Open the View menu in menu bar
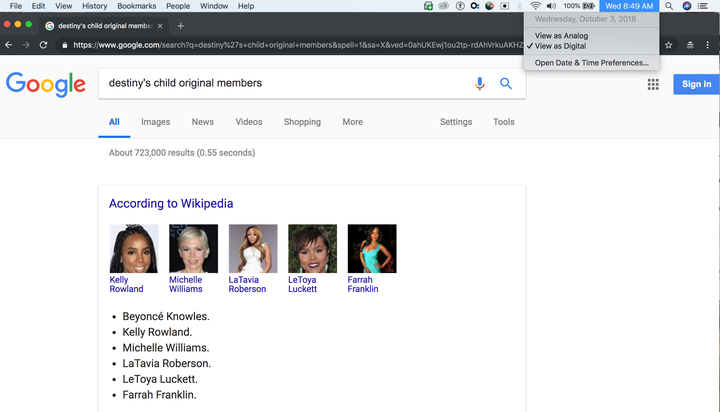The height and width of the screenshot is (412, 720). click(x=63, y=6)
